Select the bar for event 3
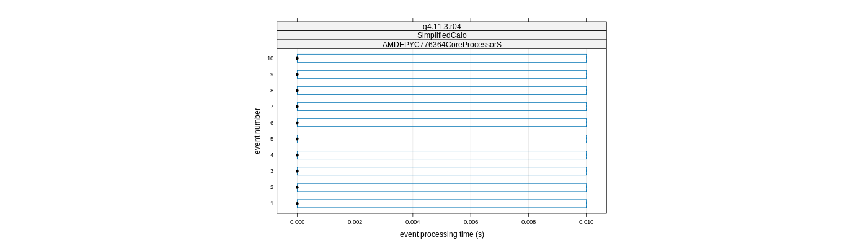 click(441, 171)
